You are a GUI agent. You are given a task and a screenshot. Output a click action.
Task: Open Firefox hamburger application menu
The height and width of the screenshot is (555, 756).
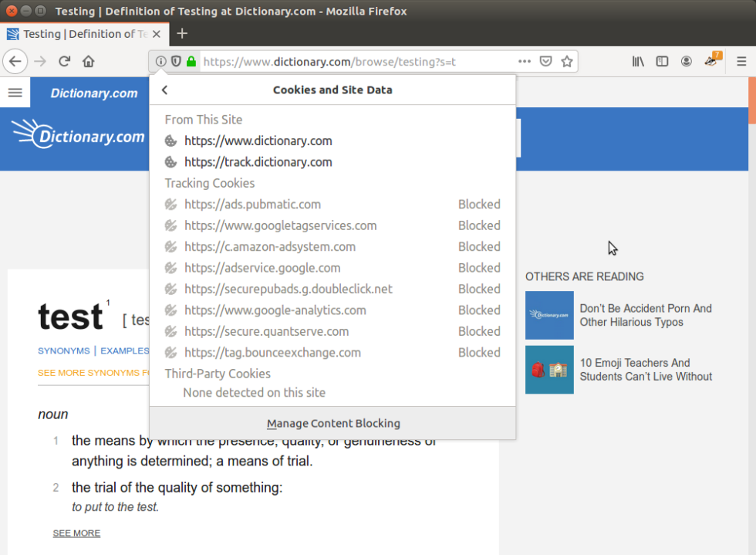coord(741,62)
